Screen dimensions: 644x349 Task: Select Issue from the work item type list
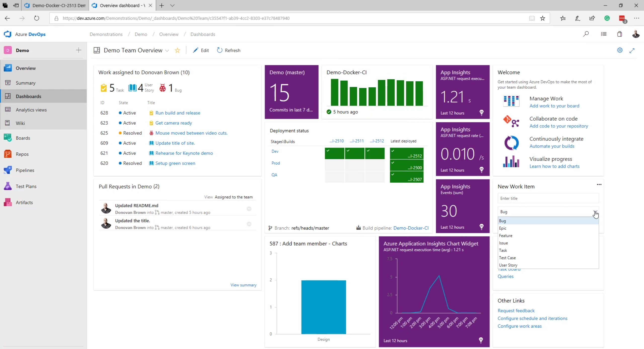pyautogui.click(x=548, y=243)
